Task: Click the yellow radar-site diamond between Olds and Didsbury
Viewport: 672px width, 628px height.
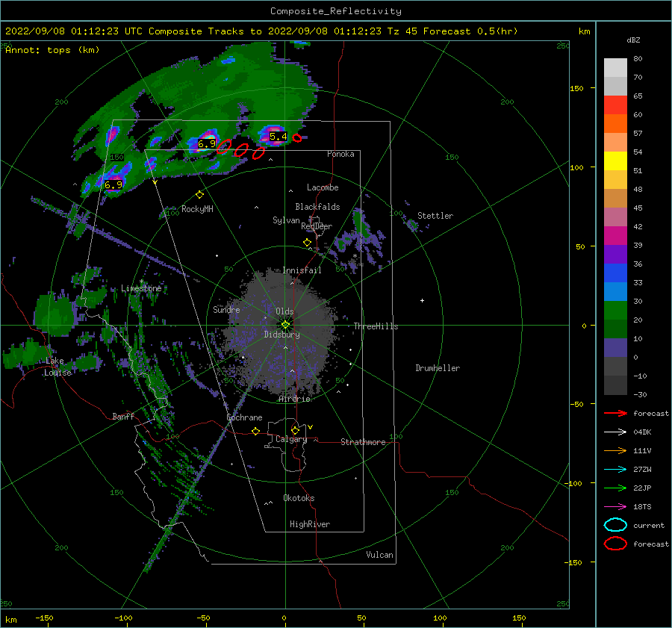Action: point(285,325)
